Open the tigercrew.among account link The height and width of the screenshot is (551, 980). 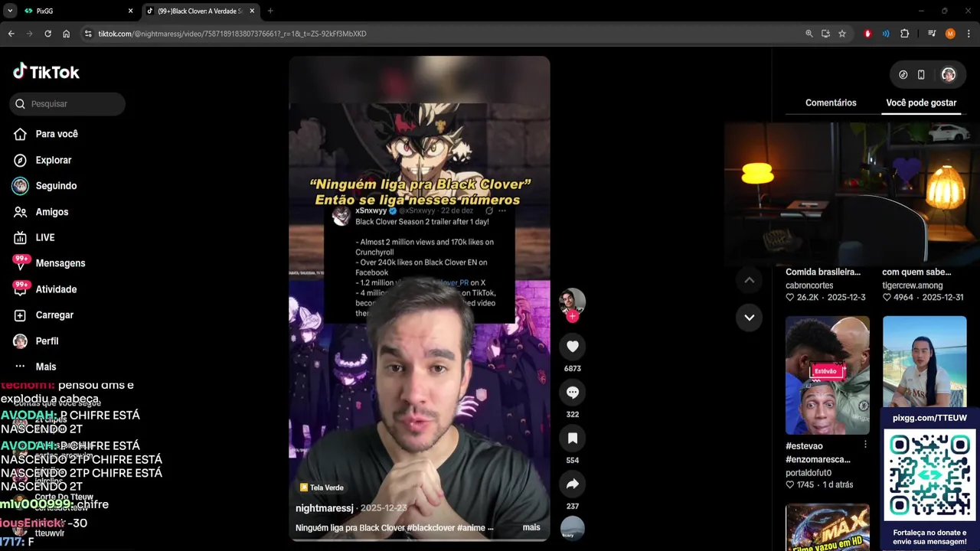click(x=913, y=285)
